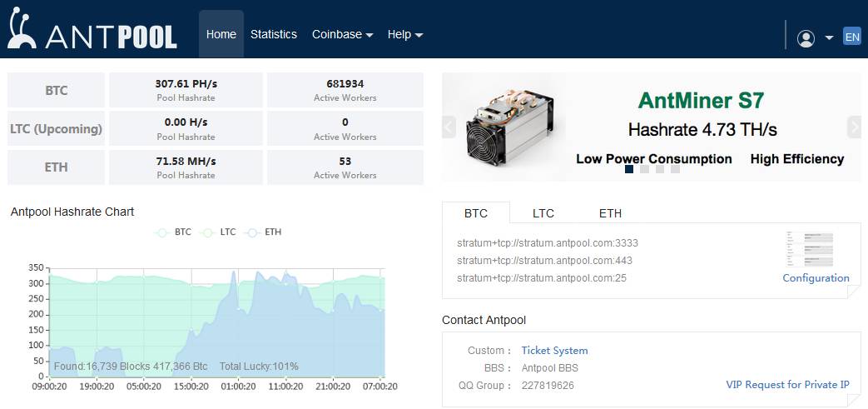This screenshot has width=868, height=409.
Task: Click the 0.00 H/s pool hashrate
Action: (186, 122)
